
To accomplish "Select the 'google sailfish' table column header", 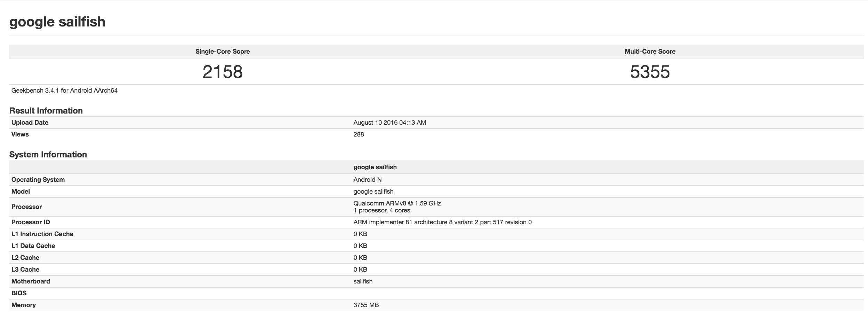I will click(x=375, y=167).
